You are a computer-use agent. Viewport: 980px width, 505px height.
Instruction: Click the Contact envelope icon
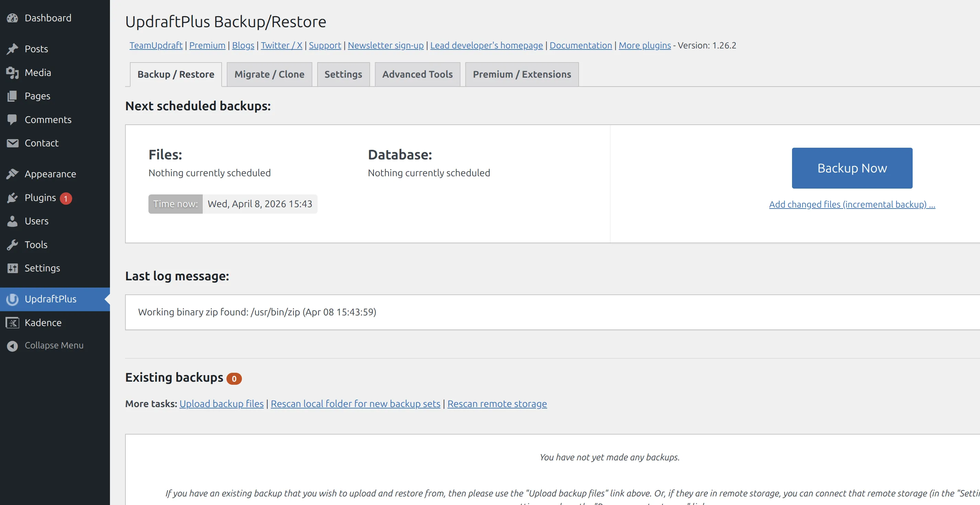pos(12,143)
